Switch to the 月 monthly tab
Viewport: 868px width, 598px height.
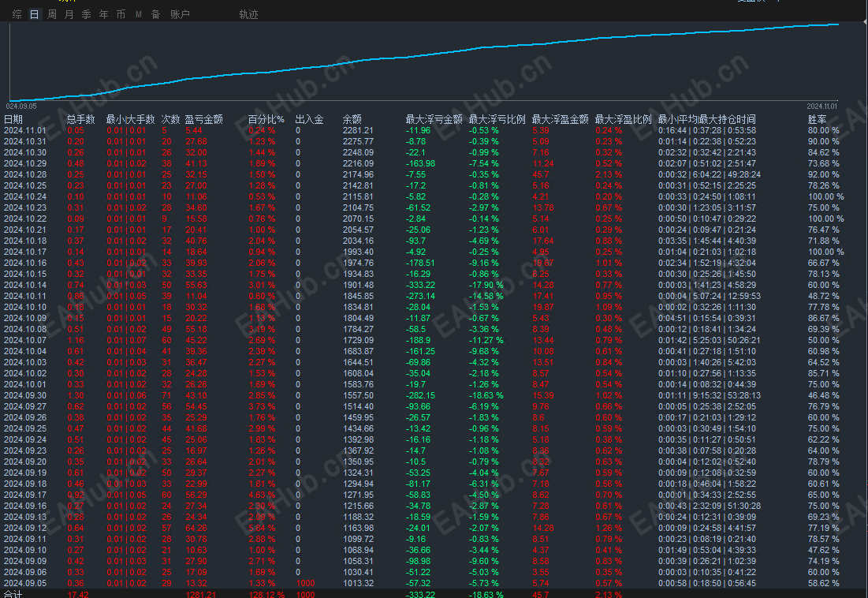[x=69, y=14]
